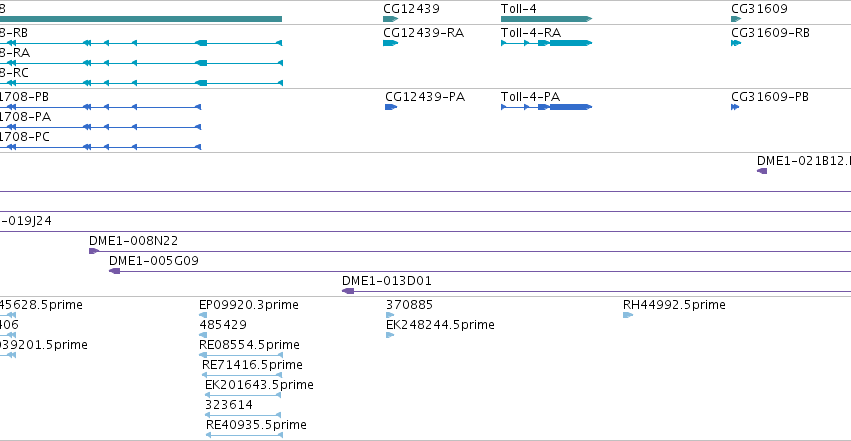Select the RE40935.5prime EST feature
Image resolution: width=851 pixels, height=441 pixels.
pos(244,436)
